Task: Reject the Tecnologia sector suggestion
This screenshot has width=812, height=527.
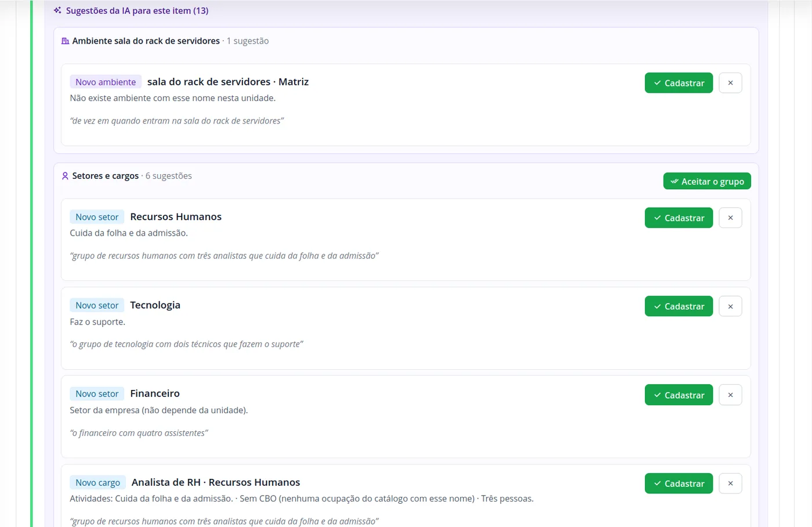Action: point(730,306)
